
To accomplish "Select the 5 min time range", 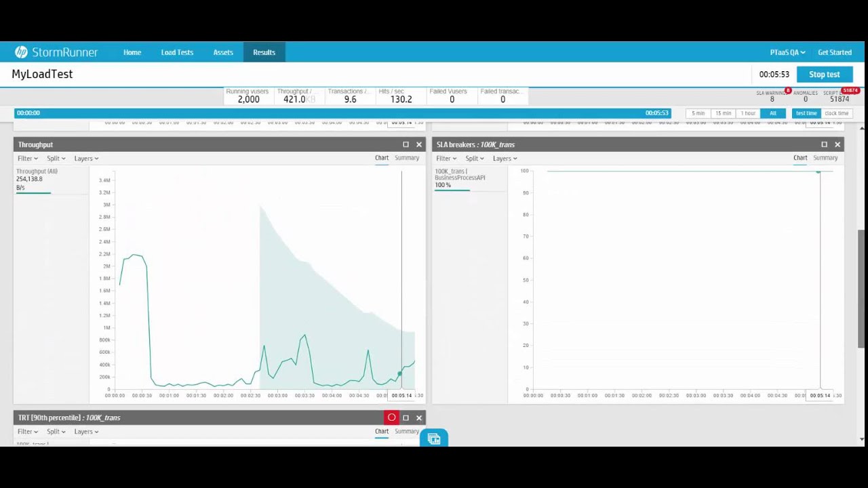I will tap(698, 113).
